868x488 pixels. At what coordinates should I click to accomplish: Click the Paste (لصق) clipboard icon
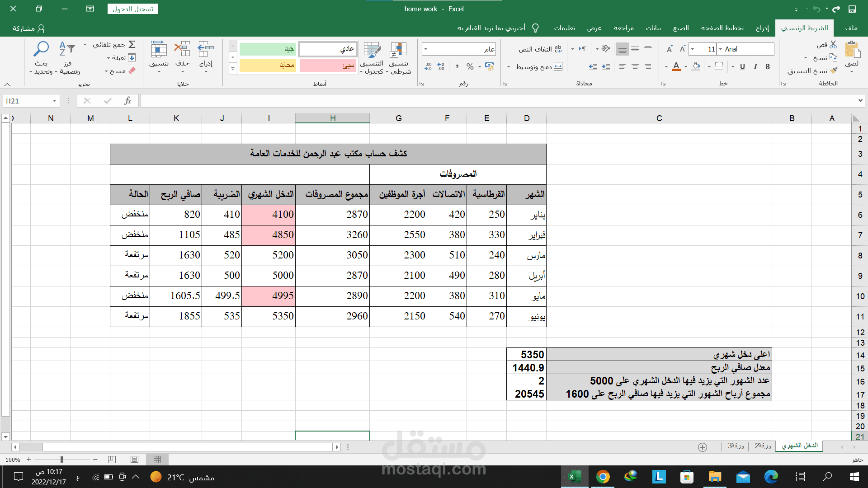click(x=852, y=50)
